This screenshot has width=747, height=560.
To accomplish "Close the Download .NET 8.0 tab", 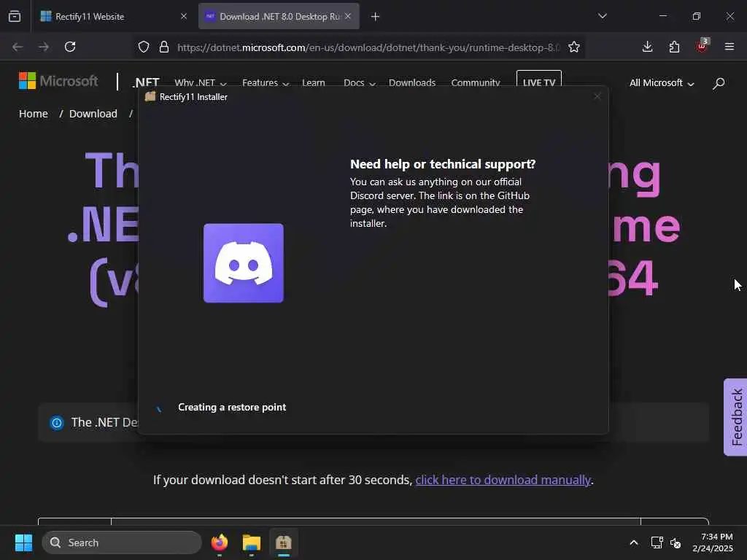I will pyautogui.click(x=348, y=16).
